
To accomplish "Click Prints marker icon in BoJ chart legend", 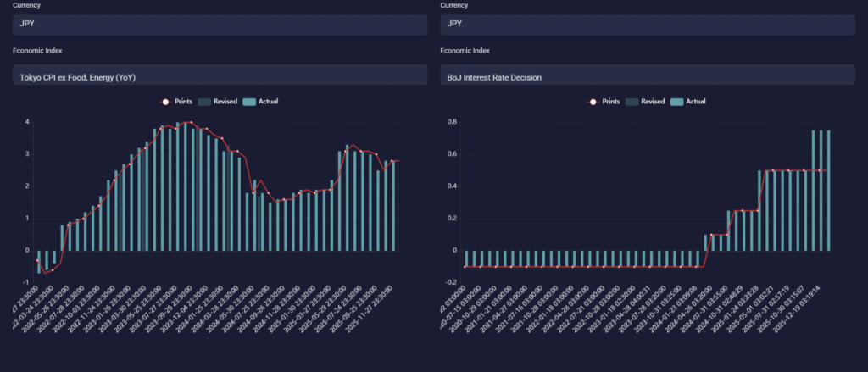I will point(593,102).
